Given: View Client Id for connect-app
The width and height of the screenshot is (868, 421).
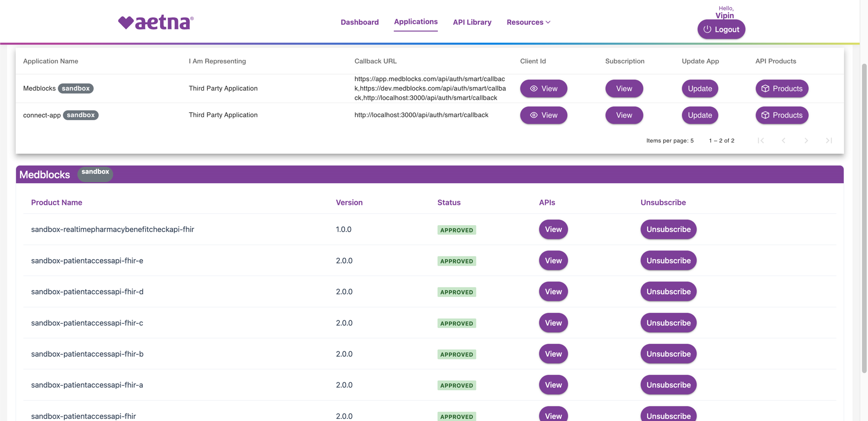Looking at the screenshot, I should [543, 115].
